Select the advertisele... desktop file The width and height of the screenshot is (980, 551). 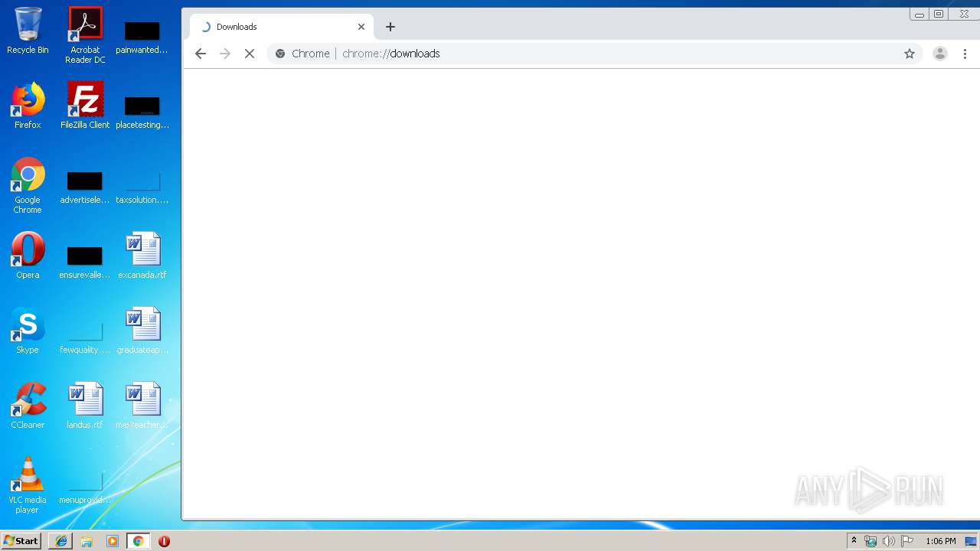coord(85,187)
